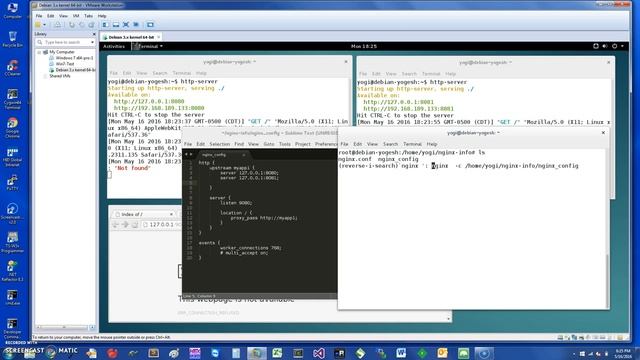
Task: Enter VMware full screen mode icon
Action: [126, 25]
